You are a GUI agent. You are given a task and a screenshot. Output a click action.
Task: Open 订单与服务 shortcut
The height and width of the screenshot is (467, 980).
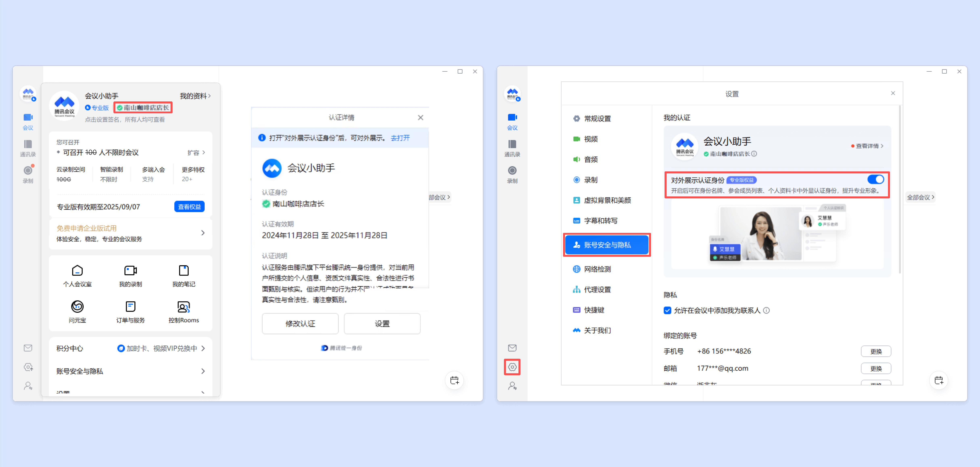tap(131, 312)
